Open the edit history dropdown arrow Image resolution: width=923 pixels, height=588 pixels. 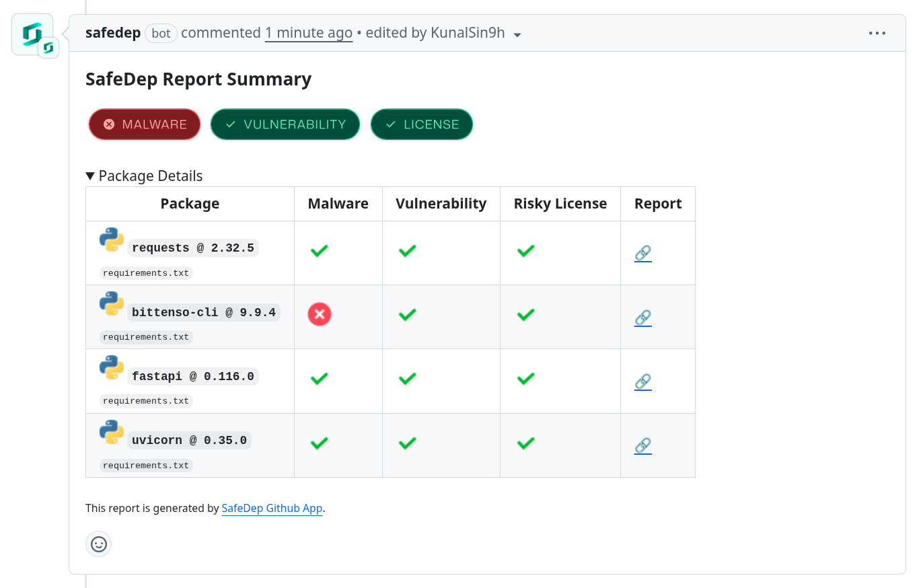click(x=517, y=34)
